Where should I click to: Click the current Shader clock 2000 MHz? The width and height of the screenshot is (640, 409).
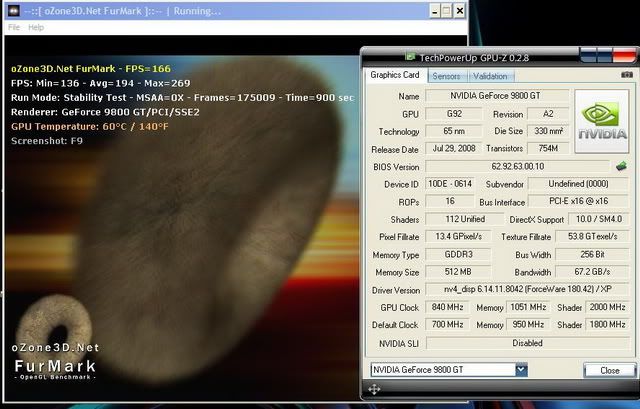607,307
